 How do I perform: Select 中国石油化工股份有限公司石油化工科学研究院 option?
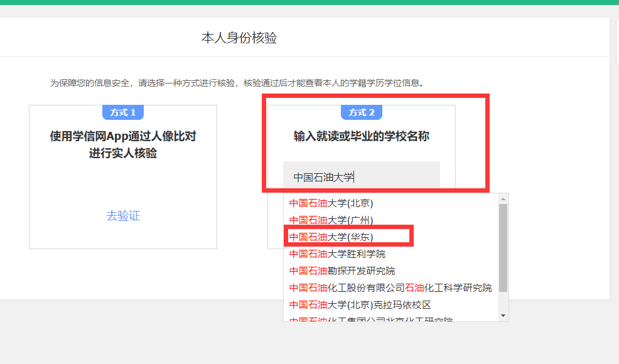coord(390,287)
